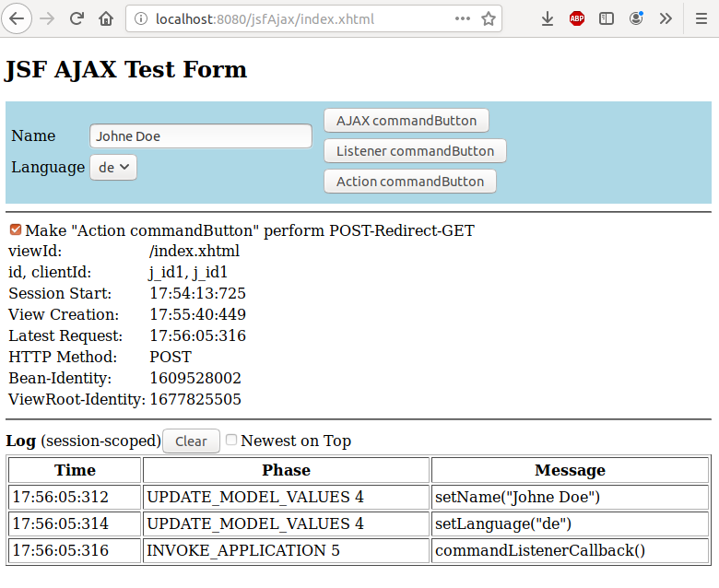
Task: Expand the page actions three-dot menu
Action: tap(460, 18)
